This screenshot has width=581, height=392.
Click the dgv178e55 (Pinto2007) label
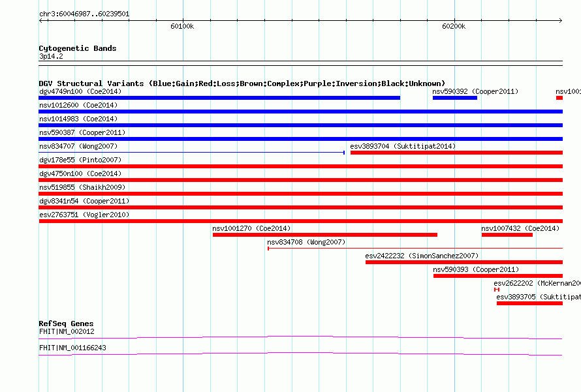(80, 160)
